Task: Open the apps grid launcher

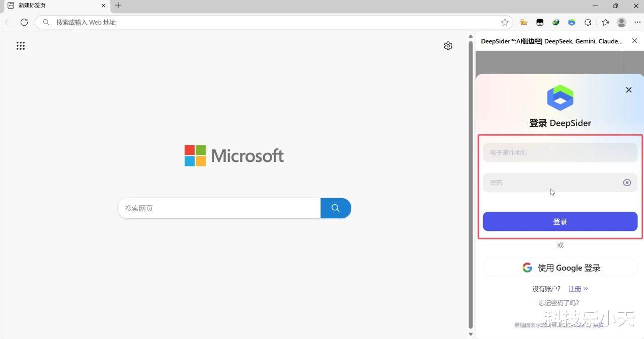Action: pos(21,46)
